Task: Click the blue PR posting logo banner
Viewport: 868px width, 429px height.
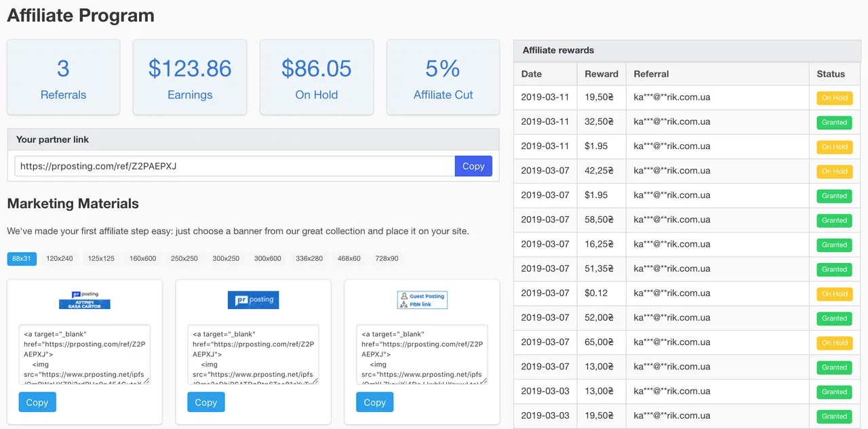Action: pyautogui.click(x=254, y=300)
